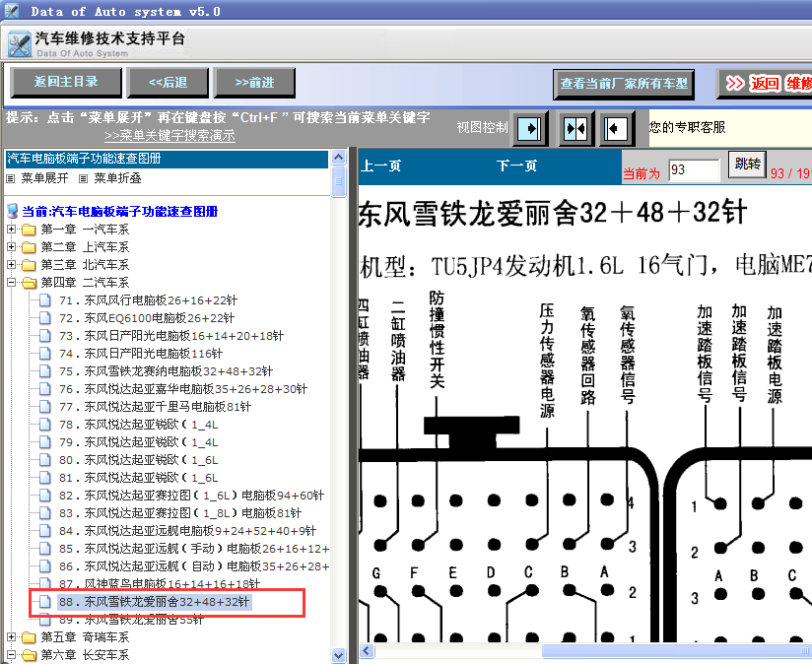The height and width of the screenshot is (664, 812).
Task: Click the 压力传感器电源 label in diagram
Action: pyautogui.click(x=547, y=361)
